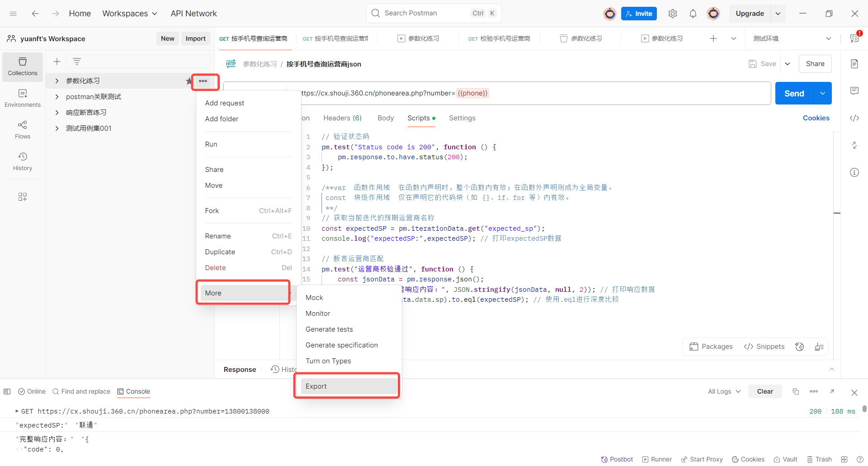Focus the Search Postman field
Viewport: 868px width, 466px height.
(x=434, y=13)
